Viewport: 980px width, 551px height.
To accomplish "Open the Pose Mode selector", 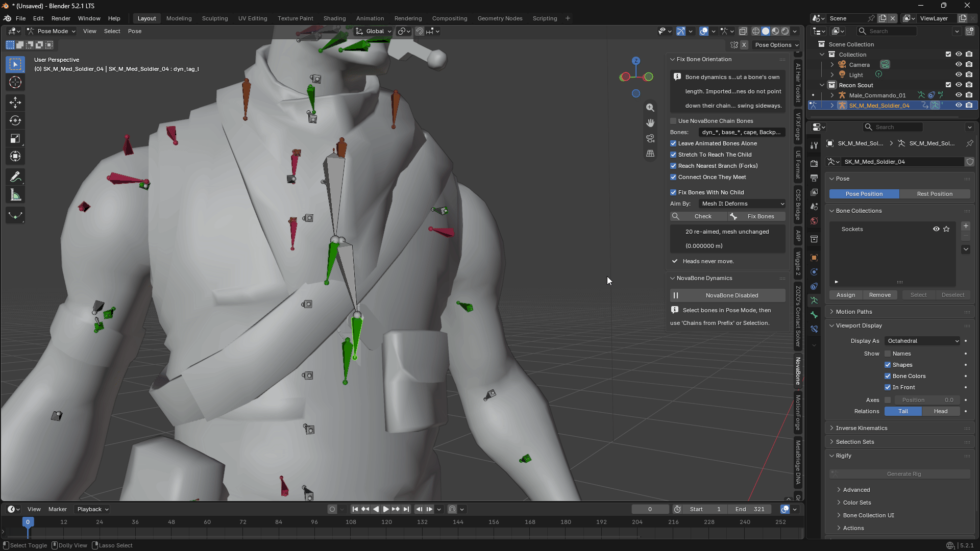I will click(x=51, y=31).
